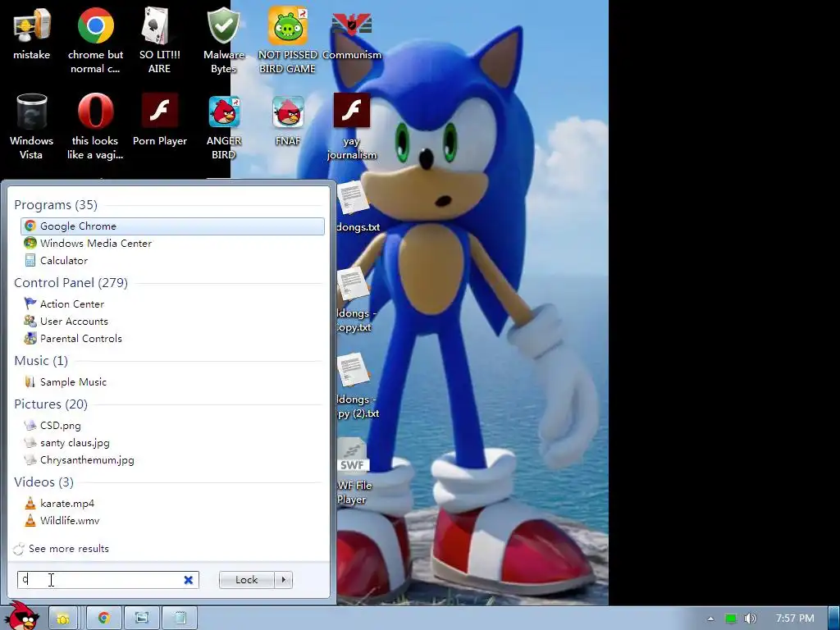Open Chrome from the taskbar
The width and height of the screenshot is (840, 630).
pyautogui.click(x=104, y=619)
